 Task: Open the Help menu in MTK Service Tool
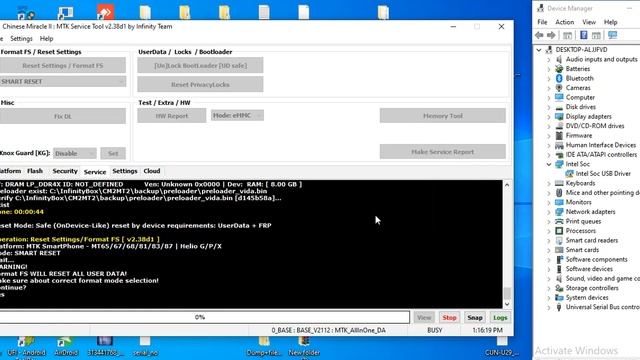[47, 39]
